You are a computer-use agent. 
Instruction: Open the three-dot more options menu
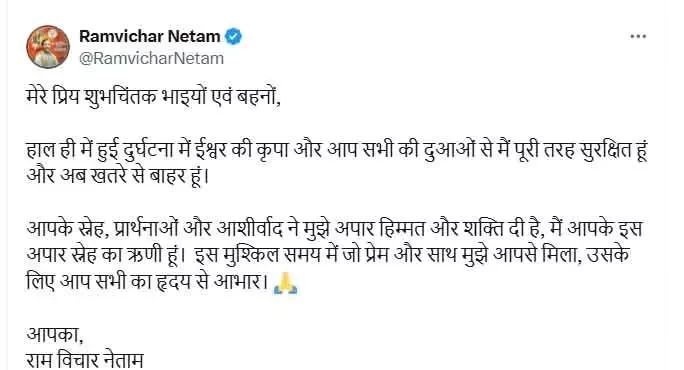638,37
